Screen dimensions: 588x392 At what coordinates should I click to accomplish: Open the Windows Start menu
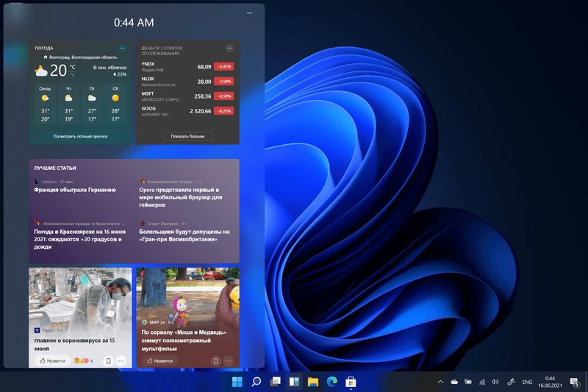pos(237,382)
